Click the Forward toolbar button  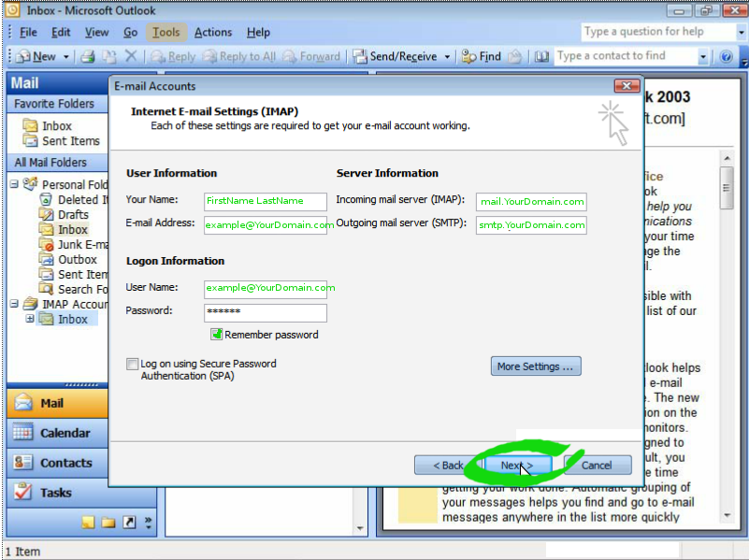(311, 56)
